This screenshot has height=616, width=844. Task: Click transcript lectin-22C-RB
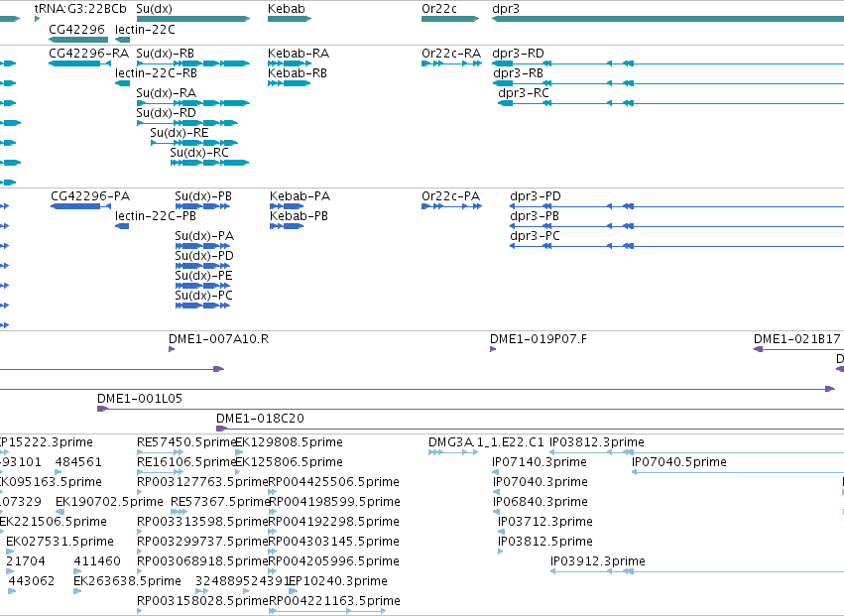156,73
